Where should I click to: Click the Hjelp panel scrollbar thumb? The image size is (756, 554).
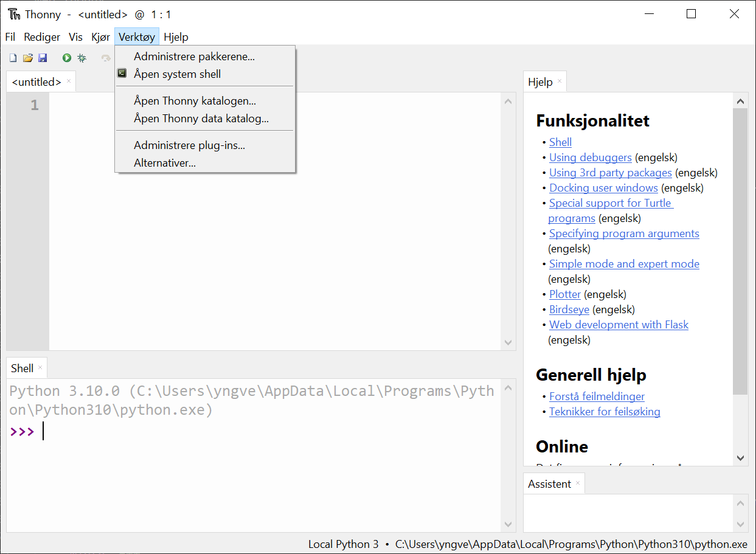pos(740,251)
